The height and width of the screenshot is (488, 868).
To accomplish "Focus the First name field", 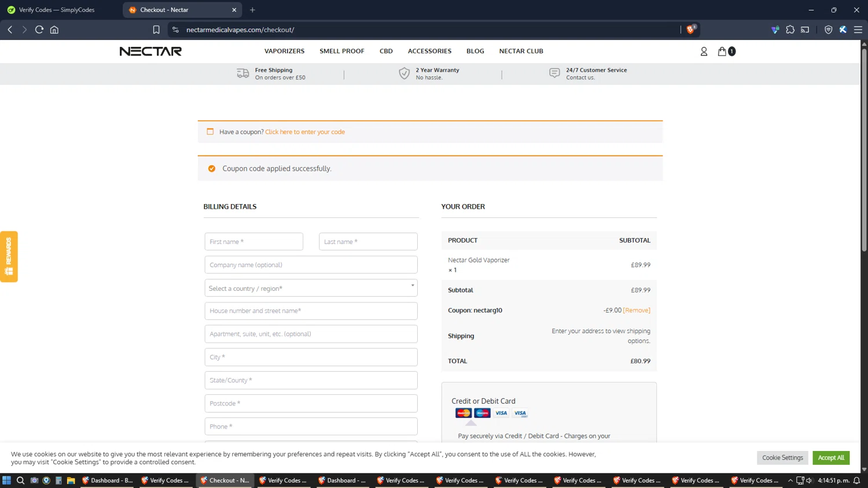I will [x=254, y=242].
